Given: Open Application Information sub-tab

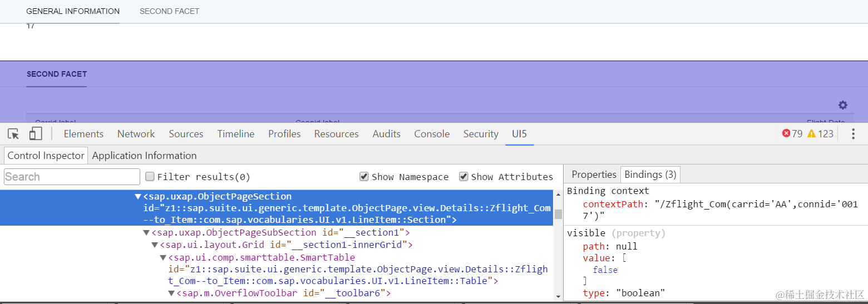Looking at the screenshot, I should pyautogui.click(x=144, y=156).
